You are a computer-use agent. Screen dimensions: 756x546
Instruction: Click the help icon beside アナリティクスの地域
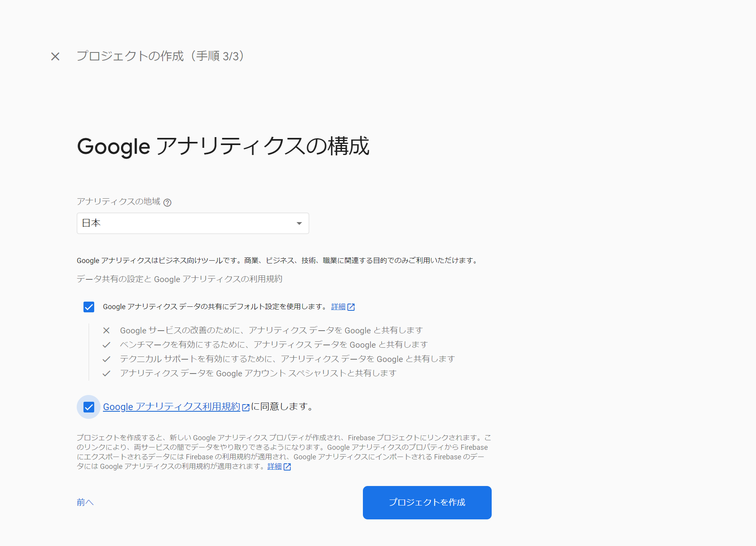click(x=167, y=203)
